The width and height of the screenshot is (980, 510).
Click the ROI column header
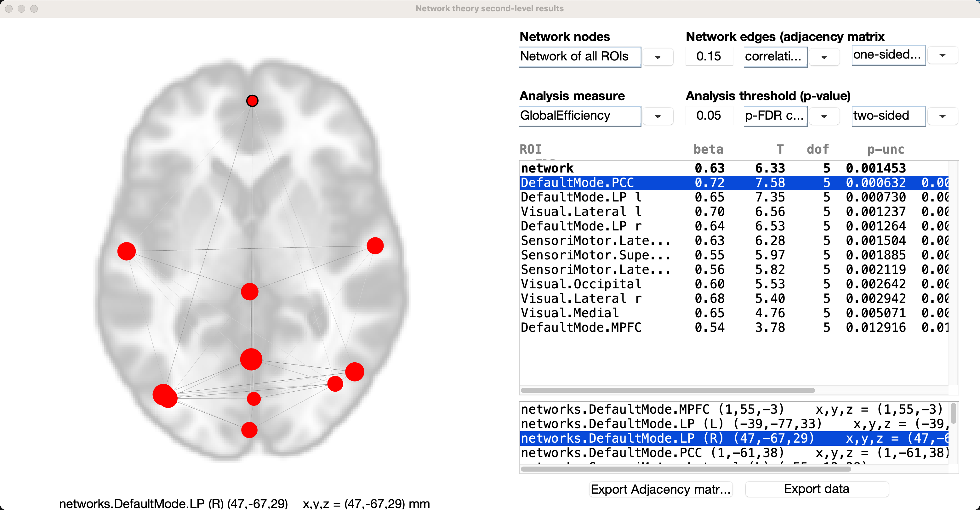(x=531, y=150)
